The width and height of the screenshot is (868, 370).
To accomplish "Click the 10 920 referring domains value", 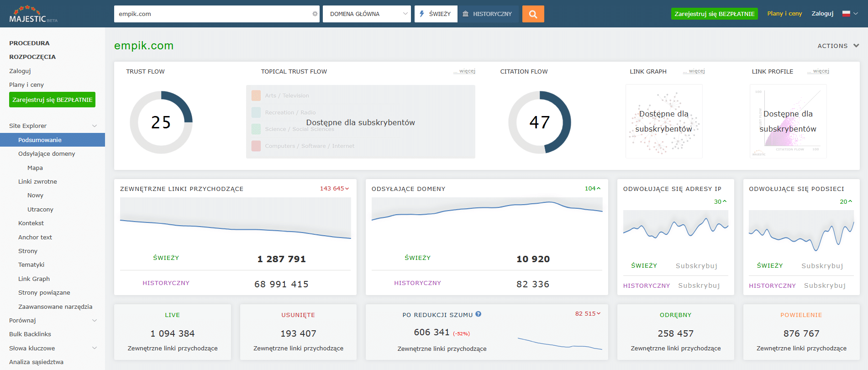I will [x=533, y=259].
